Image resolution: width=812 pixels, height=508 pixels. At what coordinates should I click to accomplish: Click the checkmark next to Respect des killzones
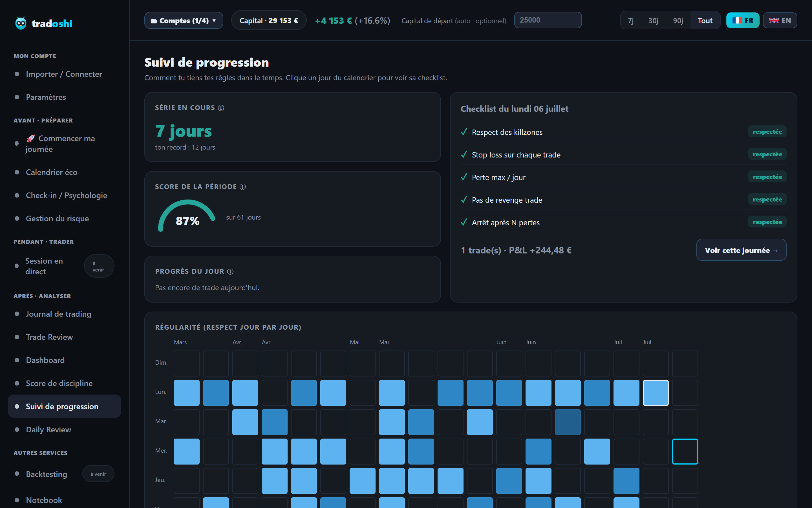coord(464,132)
